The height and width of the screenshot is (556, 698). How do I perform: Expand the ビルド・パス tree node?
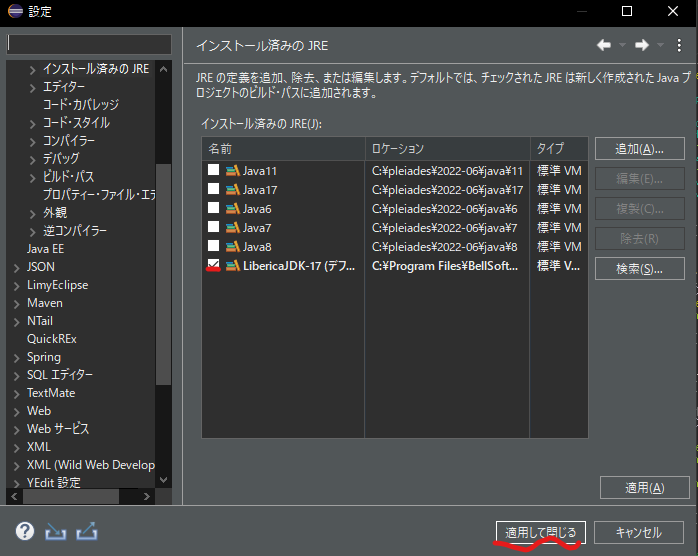tap(32, 178)
